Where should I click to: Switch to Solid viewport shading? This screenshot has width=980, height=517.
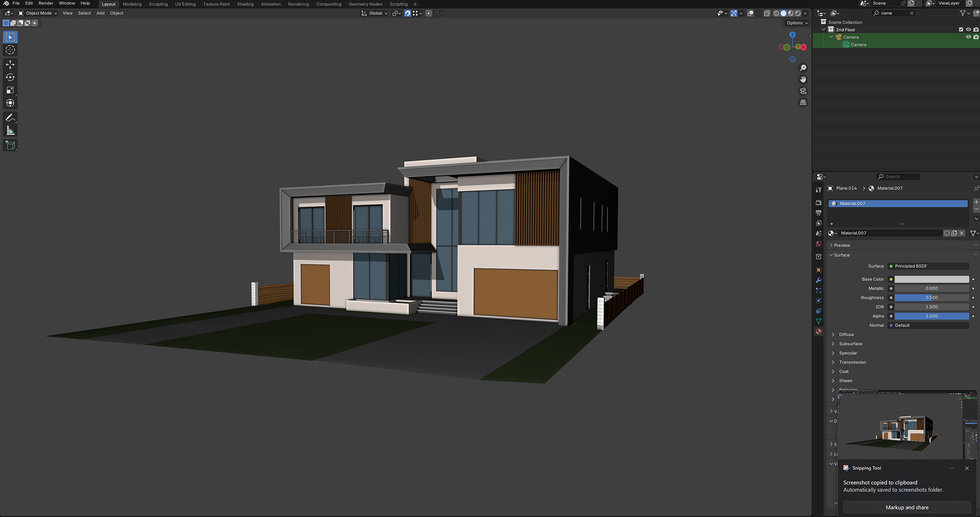click(783, 13)
